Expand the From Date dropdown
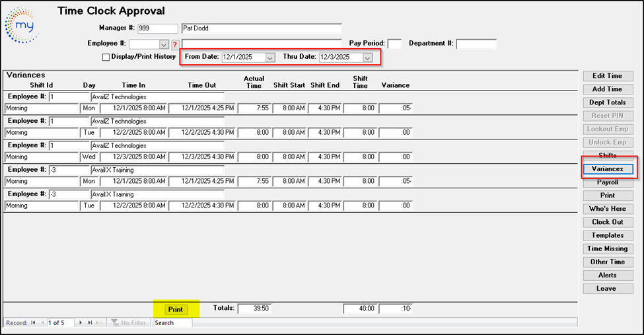Screen dimensions: 644x335 pos(269,57)
